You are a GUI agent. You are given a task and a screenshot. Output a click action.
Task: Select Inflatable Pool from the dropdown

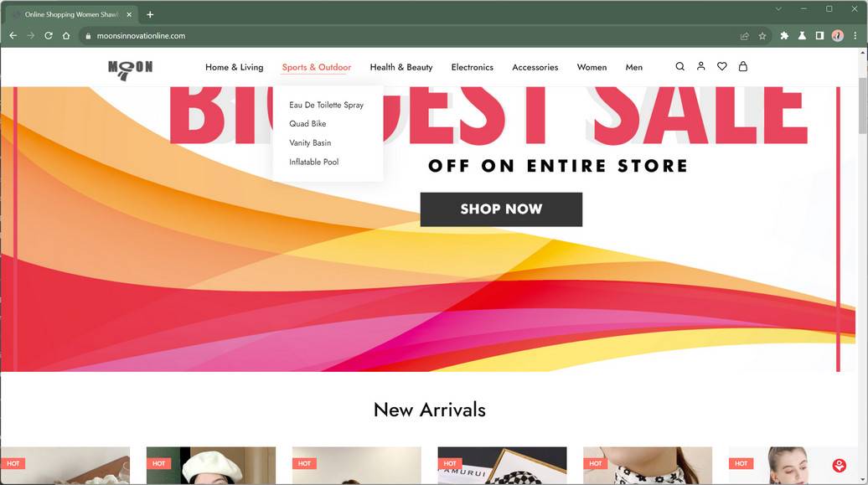(x=314, y=162)
